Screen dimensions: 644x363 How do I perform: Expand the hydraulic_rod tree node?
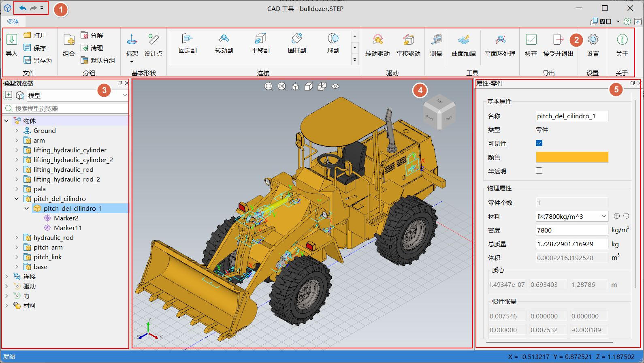pyautogui.click(x=17, y=237)
